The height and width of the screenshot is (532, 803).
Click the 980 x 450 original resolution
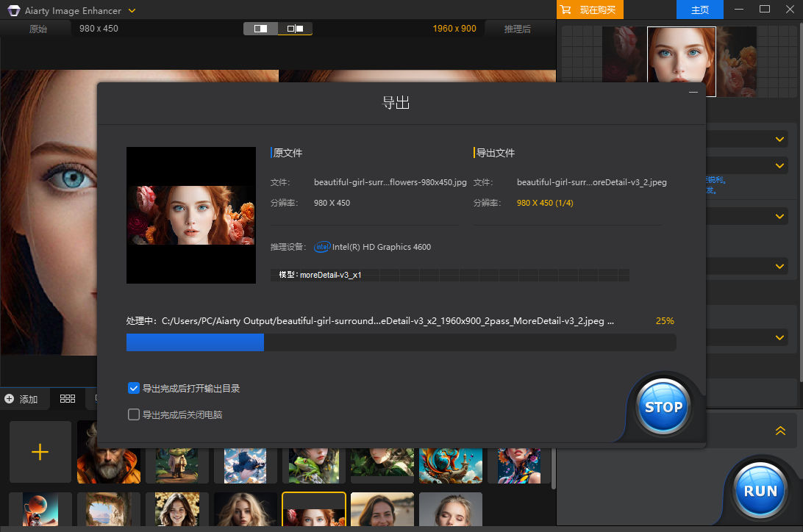click(x=99, y=29)
